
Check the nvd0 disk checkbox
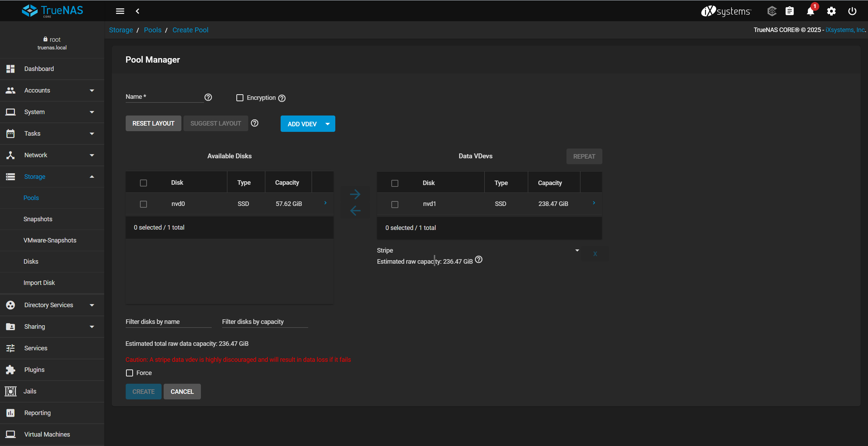pos(143,204)
